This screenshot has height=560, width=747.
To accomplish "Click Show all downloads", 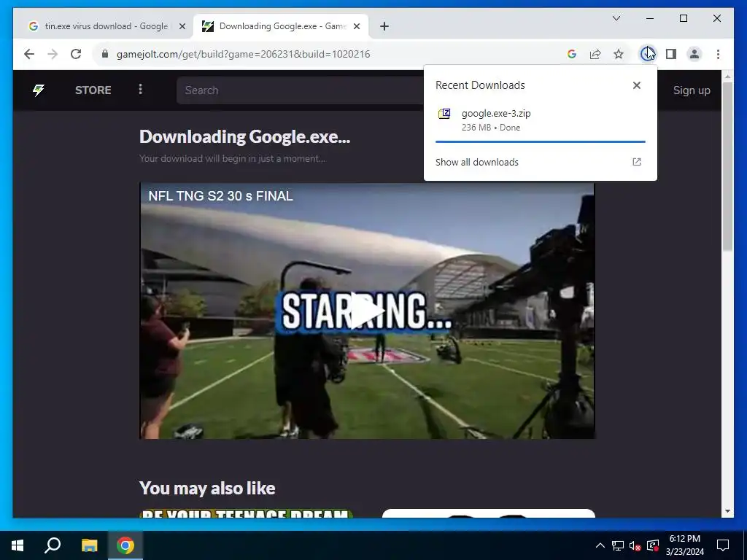I will click(477, 162).
